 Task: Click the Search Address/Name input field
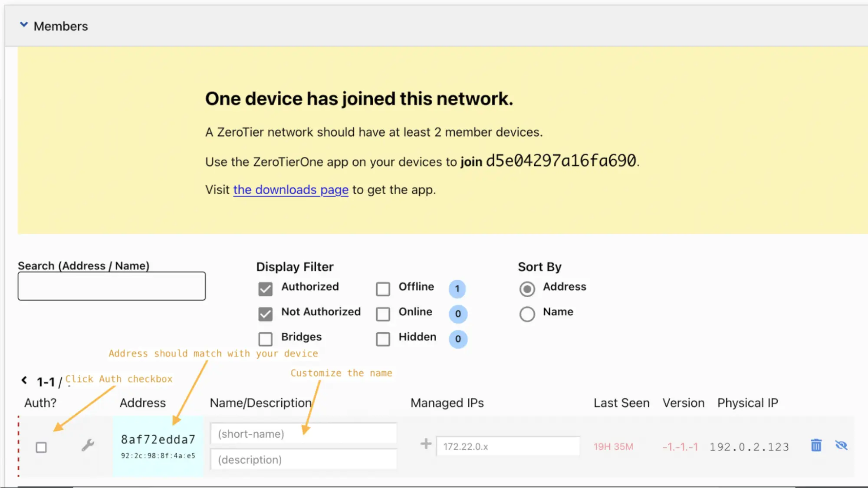(x=111, y=286)
